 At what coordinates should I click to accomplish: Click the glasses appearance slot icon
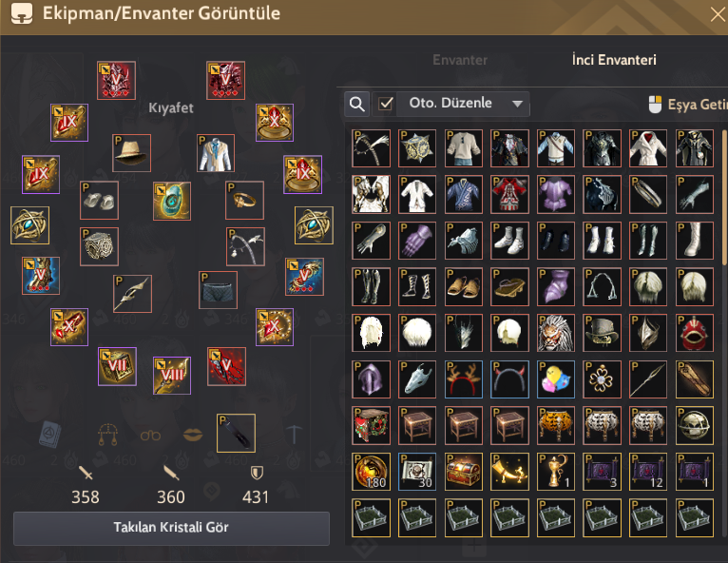150,436
